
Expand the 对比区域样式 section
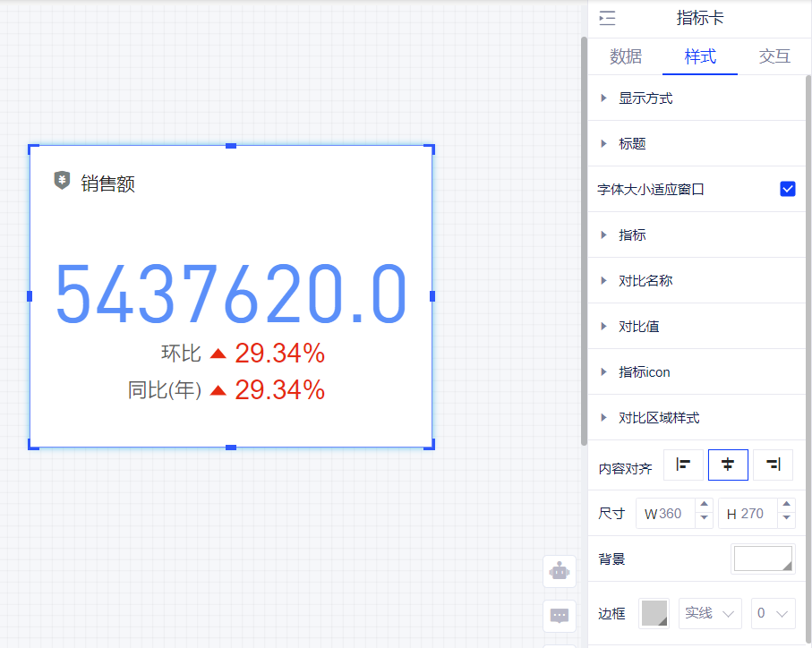[658, 418]
